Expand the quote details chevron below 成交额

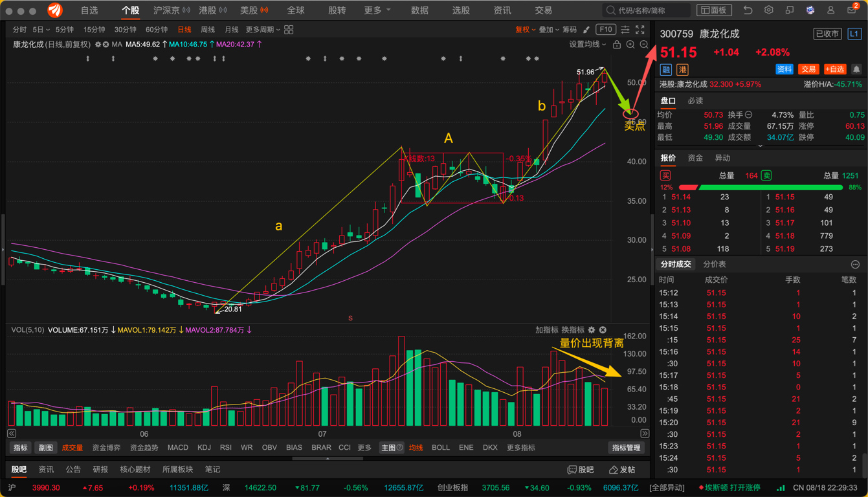tap(761, 146)
